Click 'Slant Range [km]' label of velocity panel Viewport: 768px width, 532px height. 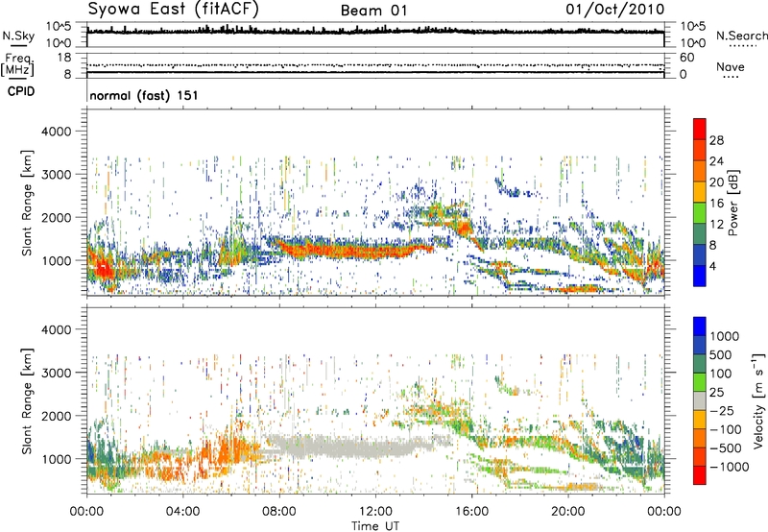(x=27, y=400)
